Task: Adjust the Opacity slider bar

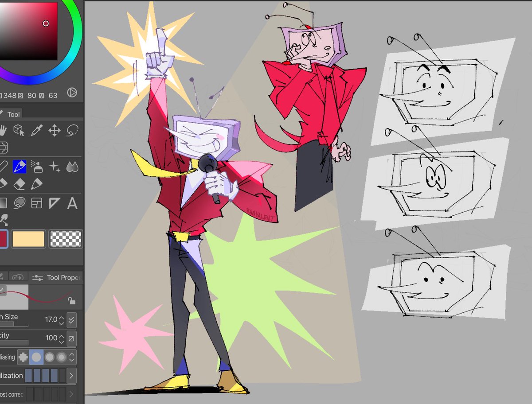Action: (x=14, y=343)
